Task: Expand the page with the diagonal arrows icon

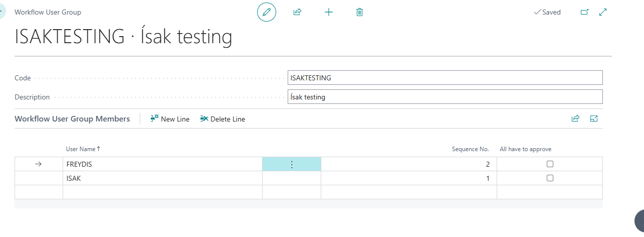Action: point(603,12)
